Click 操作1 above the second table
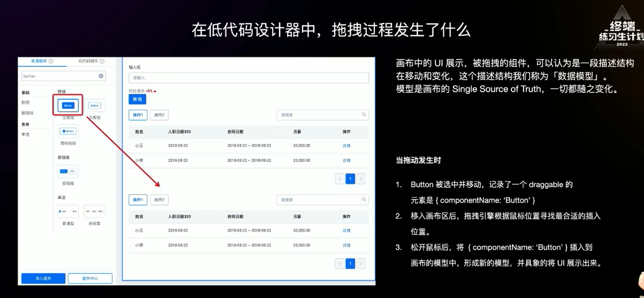This screenshot has width=644, height=298. tap(138, 200)
